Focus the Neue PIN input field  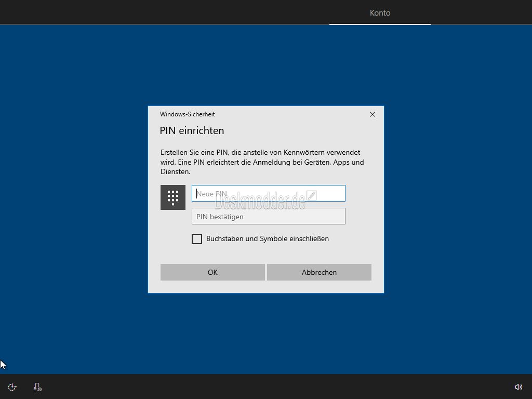[269, 193]
